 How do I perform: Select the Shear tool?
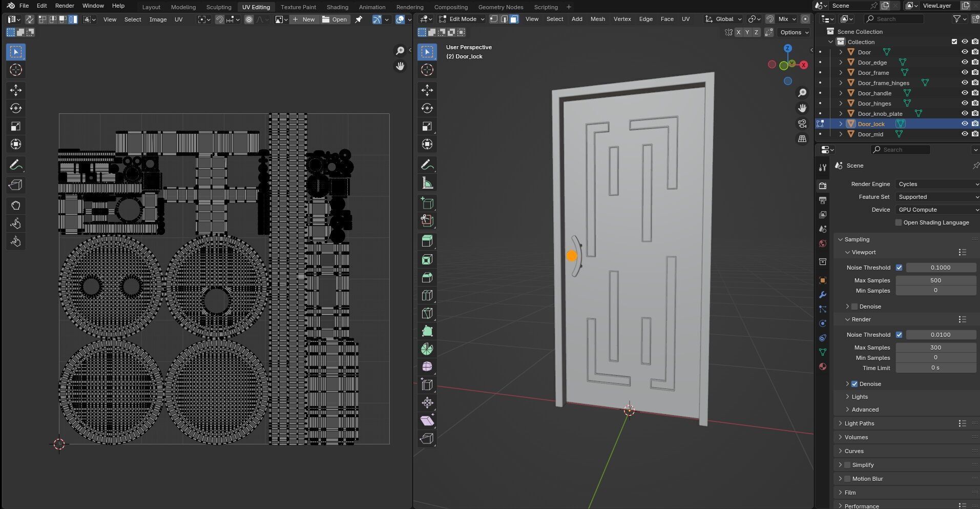pyautogui.click(x=427, y=421)
